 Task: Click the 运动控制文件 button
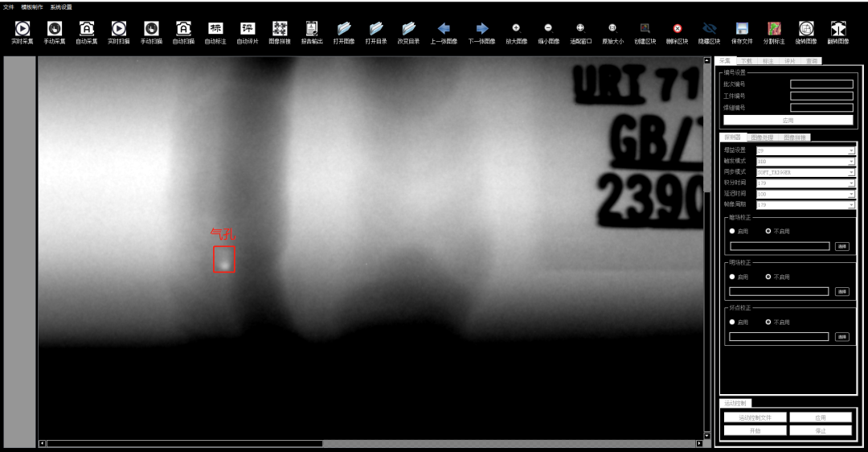(x=755, y=418)
